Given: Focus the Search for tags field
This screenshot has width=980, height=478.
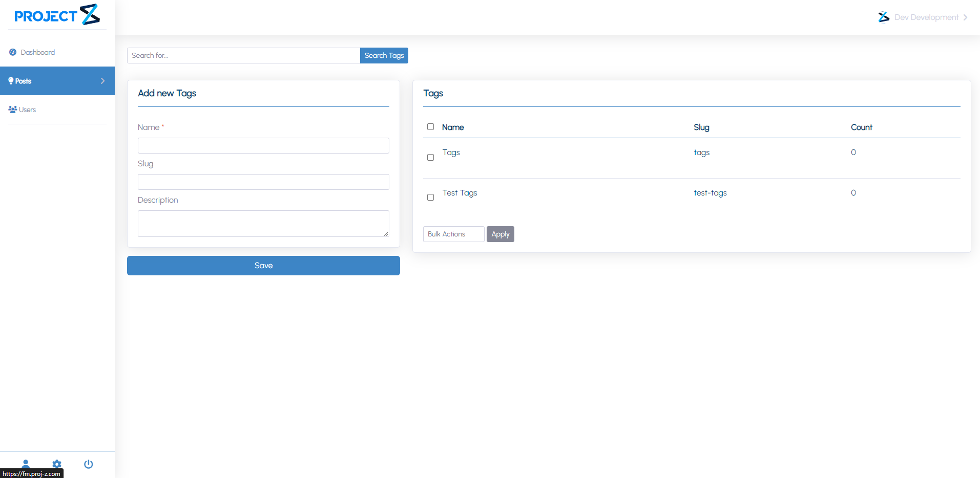Looking at the screenshot, I should [243, 55].
